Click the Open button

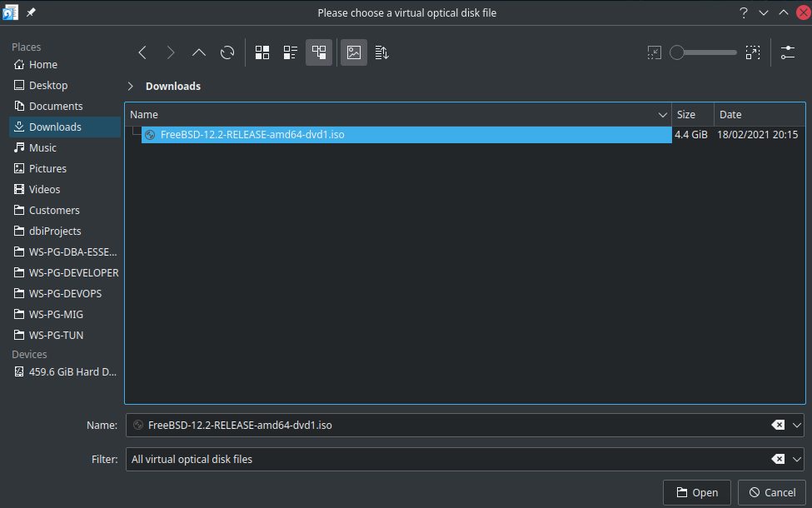tap(697, 492)
